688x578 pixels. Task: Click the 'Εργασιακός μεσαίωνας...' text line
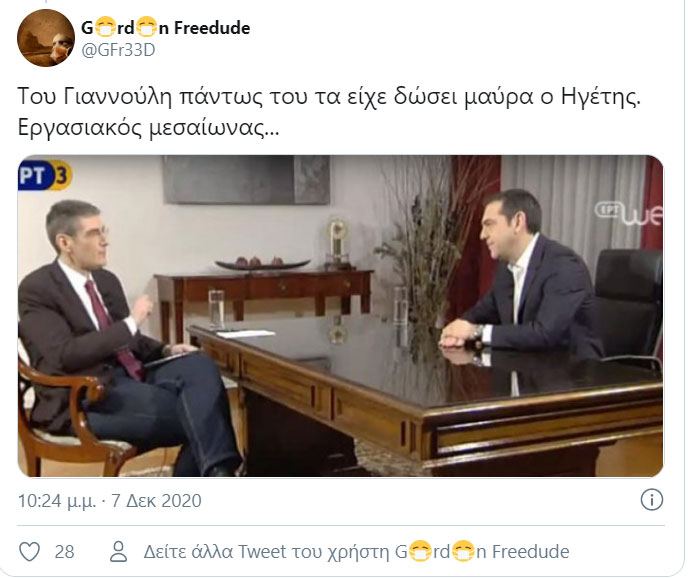click(x=148, y=128)
